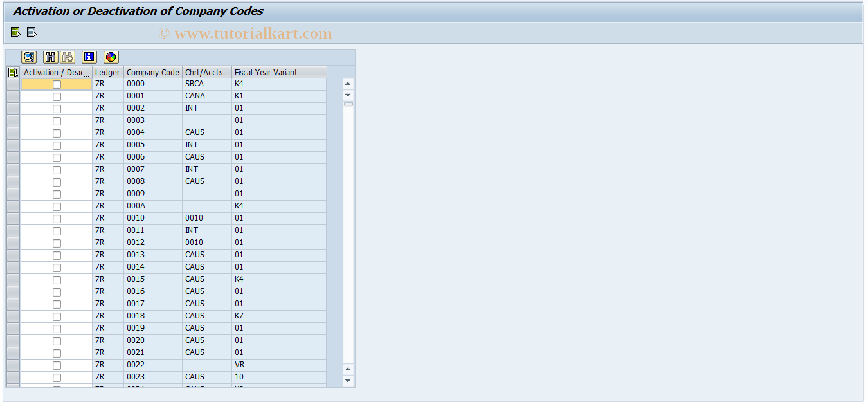Toggle the checkbox in row 0005

click(57, 145)
